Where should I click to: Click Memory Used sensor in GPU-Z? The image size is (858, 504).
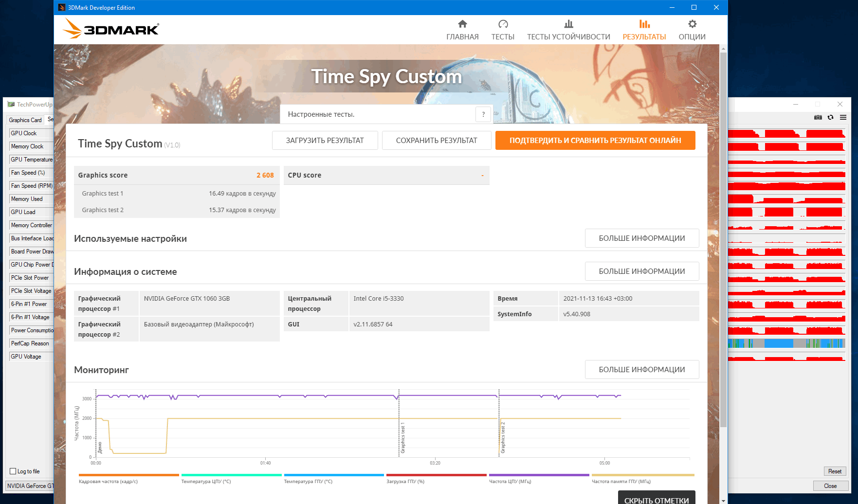tap(31, 198)
